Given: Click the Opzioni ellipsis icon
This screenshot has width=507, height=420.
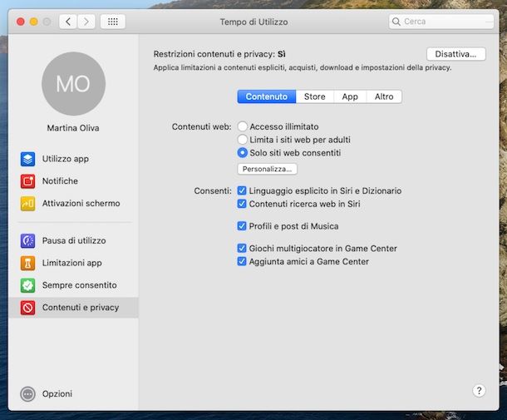Looking at the screenshot, I should tap(27, 394).
